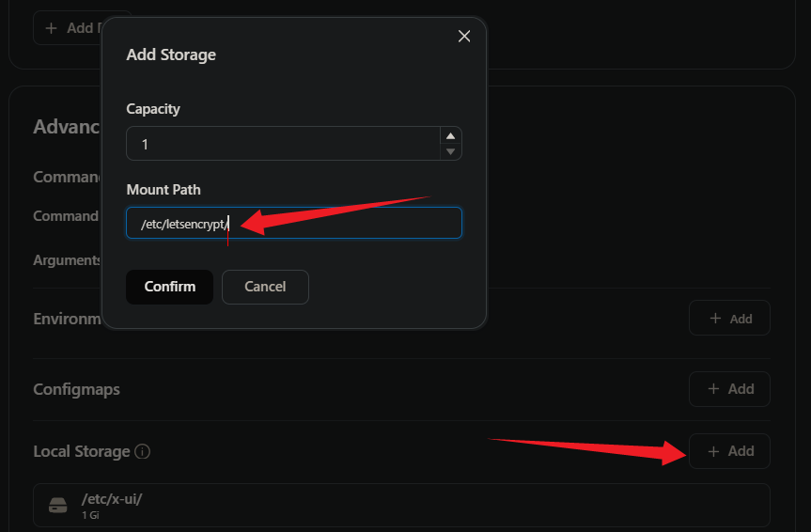Decrease Capacity with the down arrow
The height and width of the screenshot is (532, 811).
tap(450, 151)
